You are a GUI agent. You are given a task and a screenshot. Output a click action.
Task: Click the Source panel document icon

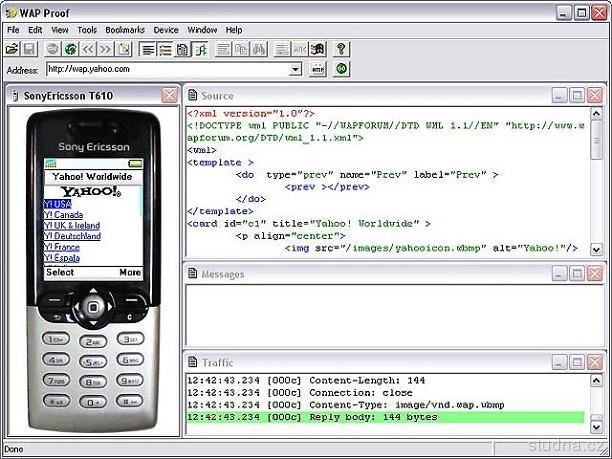pyautogui.click(x=192, y=95)
